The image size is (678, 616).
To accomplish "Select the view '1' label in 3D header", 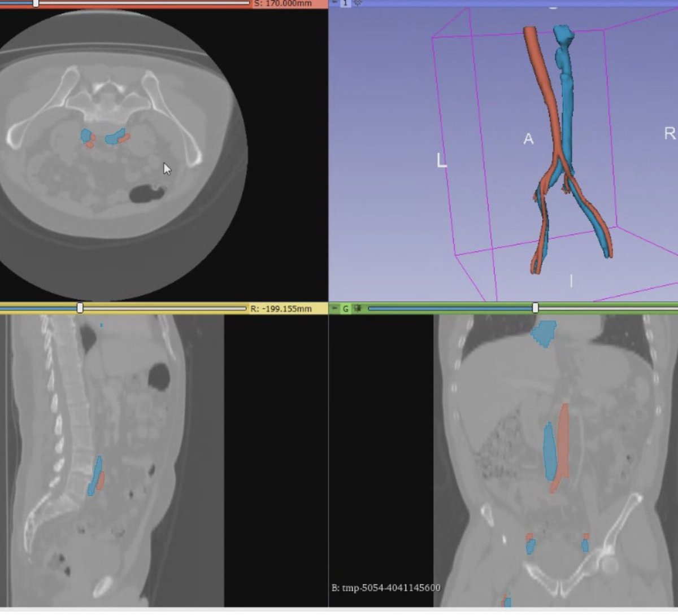I will [x=345, y=2].
